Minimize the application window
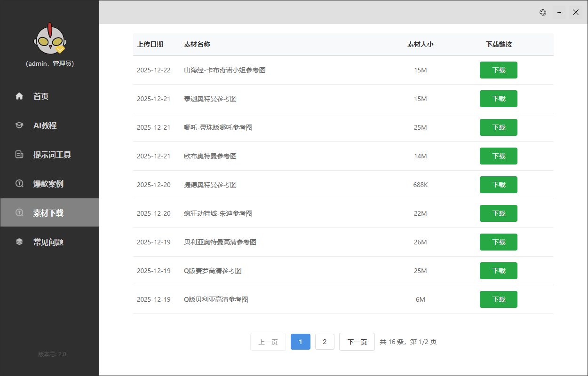The height and width of the screenshot is (376, 588). [x=559, y=13]
